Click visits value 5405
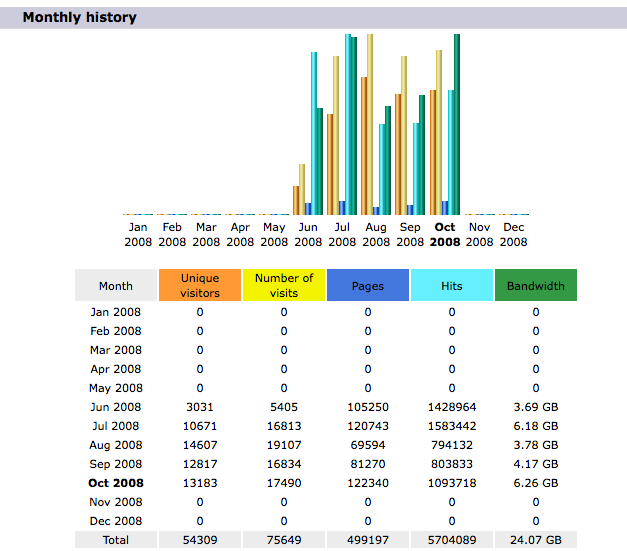 click(x=284, y=407)
